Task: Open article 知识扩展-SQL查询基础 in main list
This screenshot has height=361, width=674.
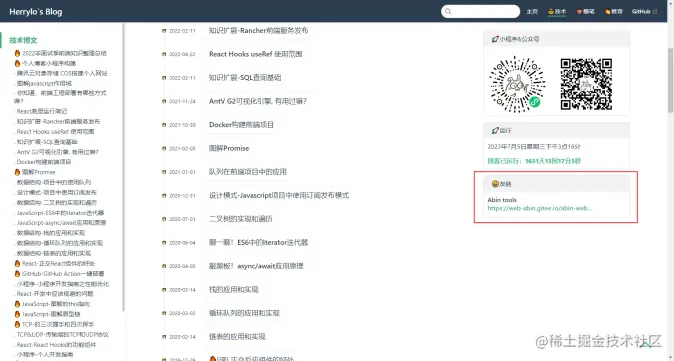Action: click(x=245, y=78)
